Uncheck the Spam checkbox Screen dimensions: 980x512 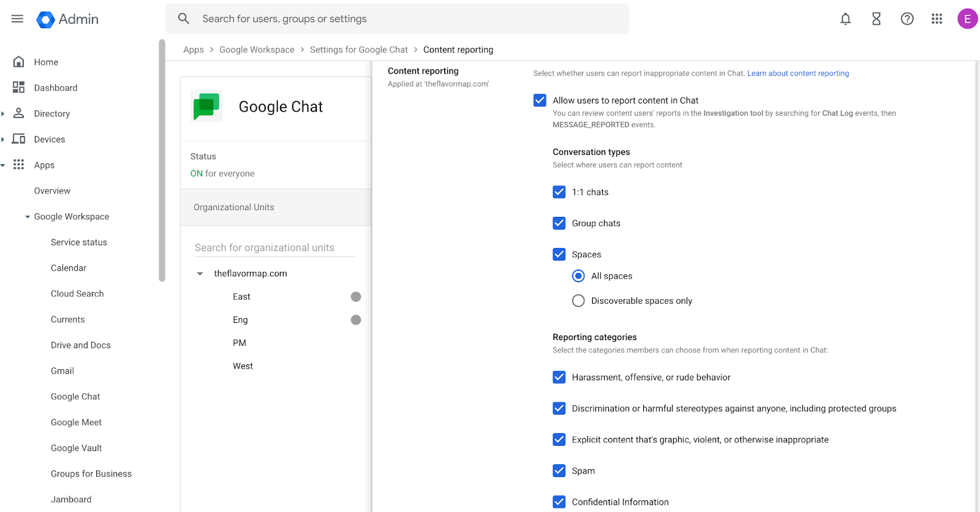click(559, 471)
